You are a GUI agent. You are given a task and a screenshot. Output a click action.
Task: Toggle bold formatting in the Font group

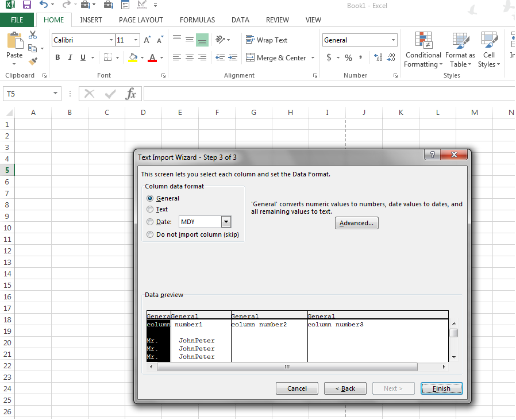pyautogui.click(x=57, y=57)
